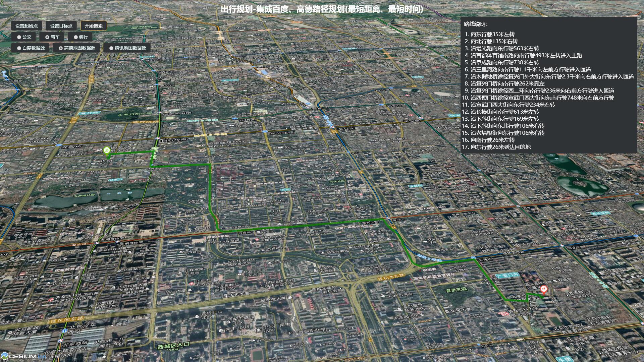Select step 17 向东行驶26米到达目的地
The image size is (644, 362).
[500, 147]
